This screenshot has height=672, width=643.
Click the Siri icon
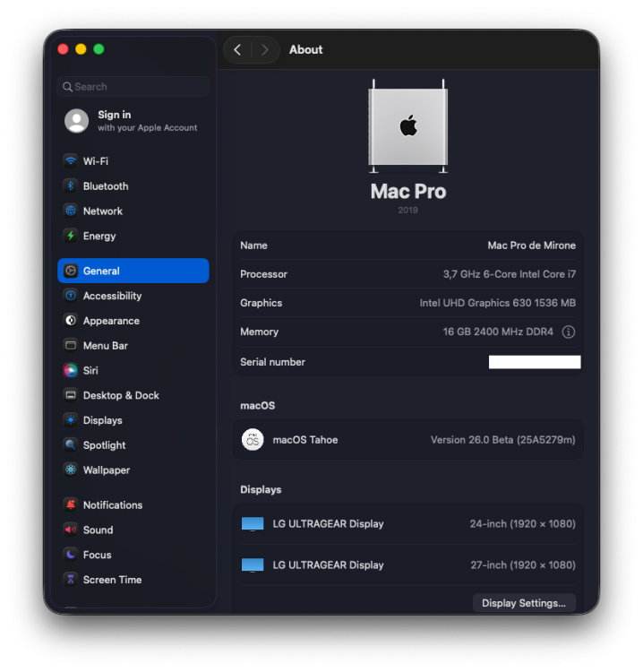71,370
